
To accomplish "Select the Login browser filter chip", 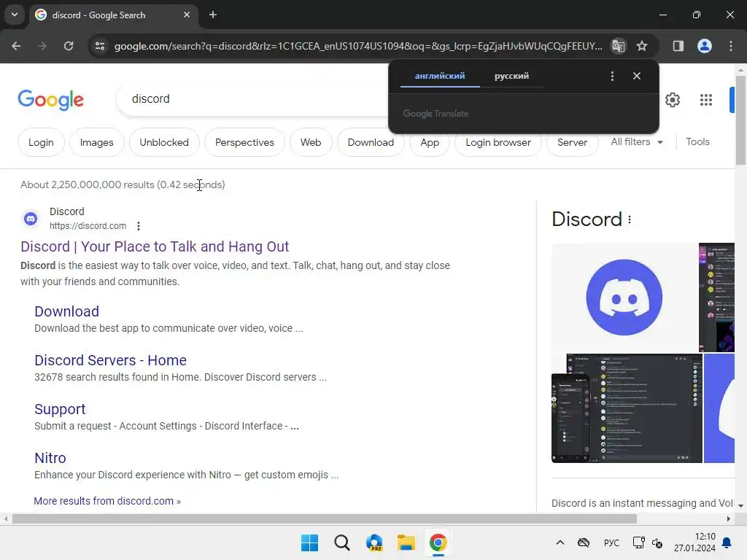I will pos(498,142).
